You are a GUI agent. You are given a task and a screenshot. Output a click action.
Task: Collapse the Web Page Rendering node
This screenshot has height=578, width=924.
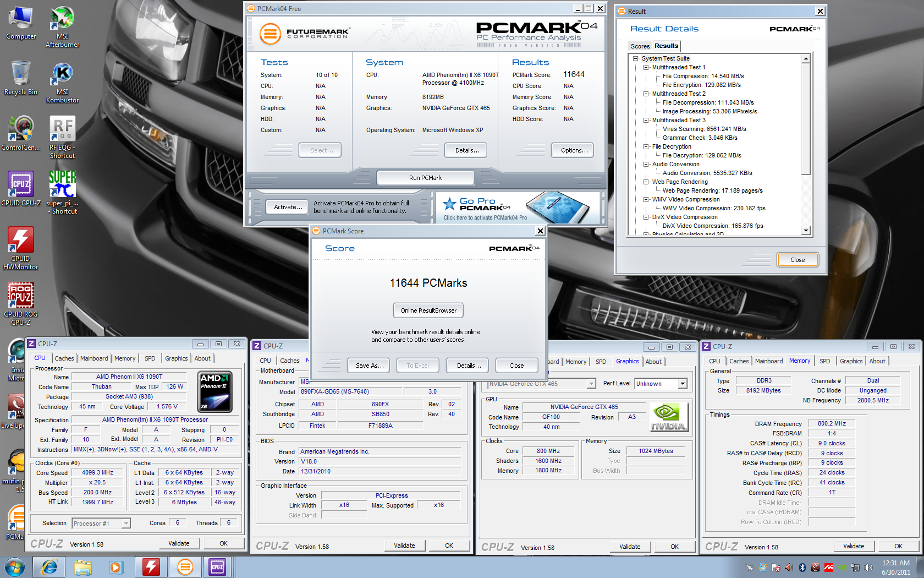pos(646,182)
